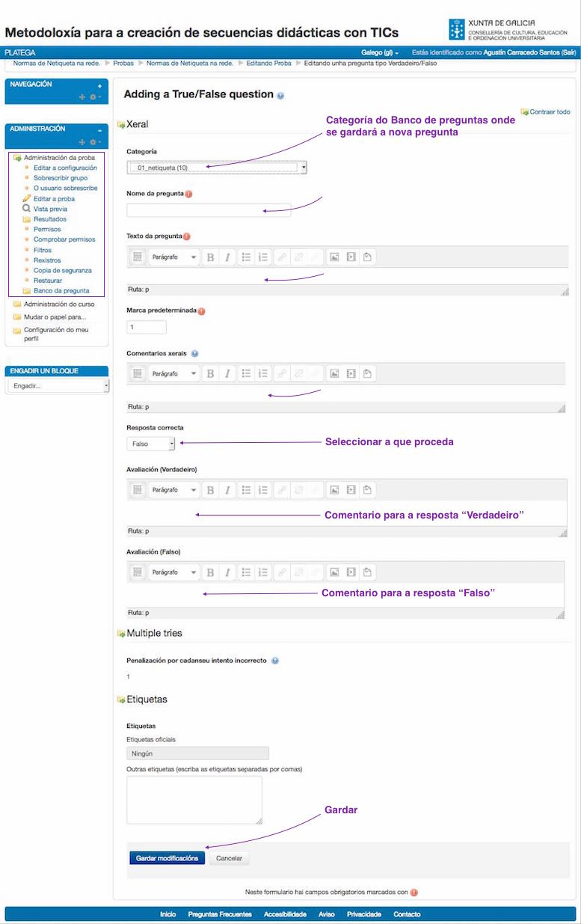This screenshot has width=581, height=924.
Task: Click the clipboard paste icon in Avaliación (Falso) editor
Action: click(368, 572)
